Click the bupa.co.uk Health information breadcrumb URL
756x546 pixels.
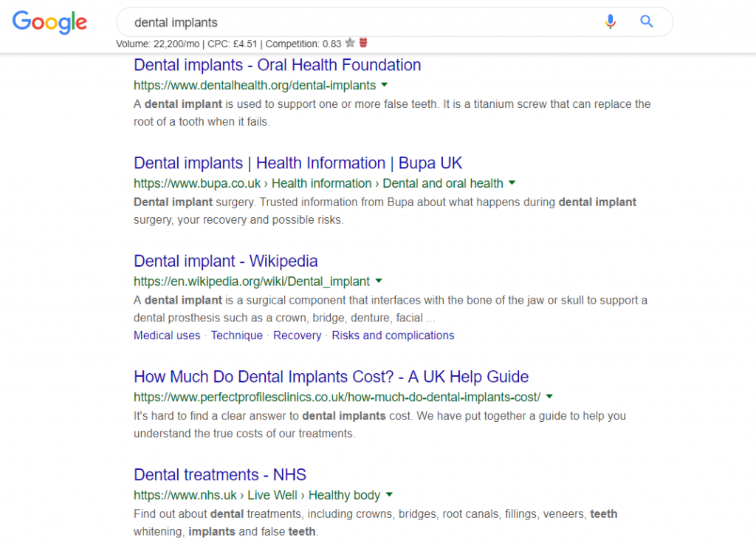point(318,183)
